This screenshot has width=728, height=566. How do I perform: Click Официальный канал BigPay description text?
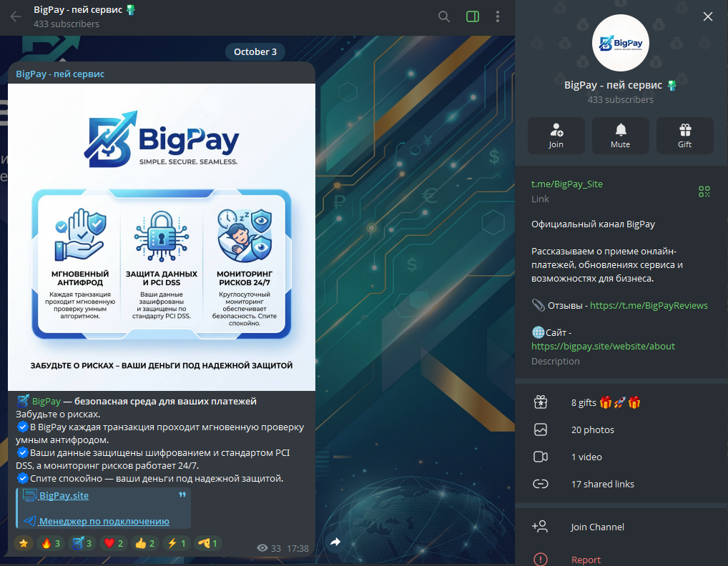click(593, 224)
